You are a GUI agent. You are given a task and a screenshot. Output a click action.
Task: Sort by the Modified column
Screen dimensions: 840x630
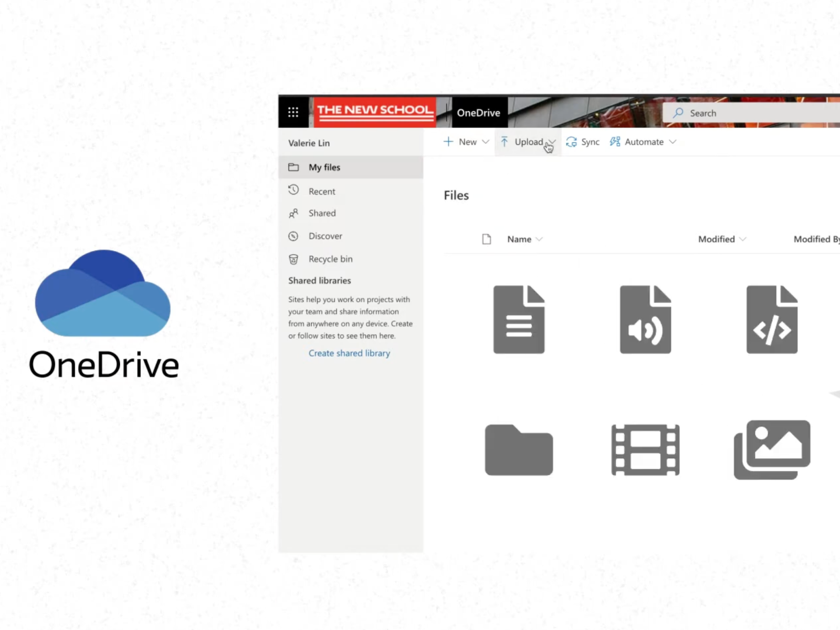716,239
